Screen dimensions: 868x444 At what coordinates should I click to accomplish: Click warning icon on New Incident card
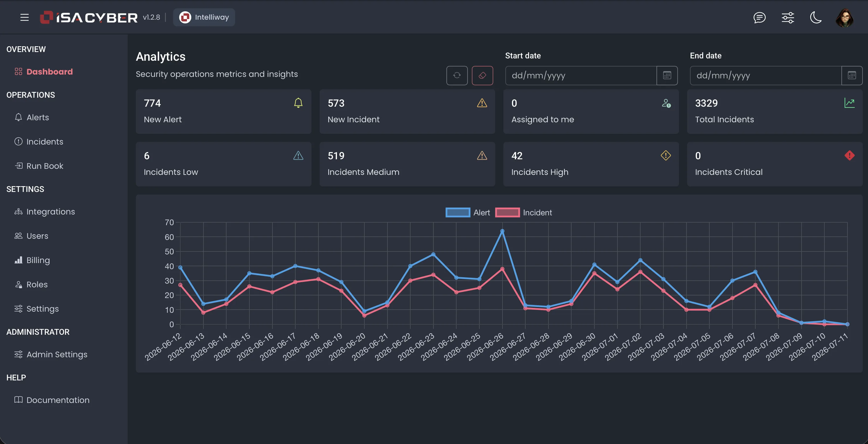pyautogui.click(x=482, y=103)
